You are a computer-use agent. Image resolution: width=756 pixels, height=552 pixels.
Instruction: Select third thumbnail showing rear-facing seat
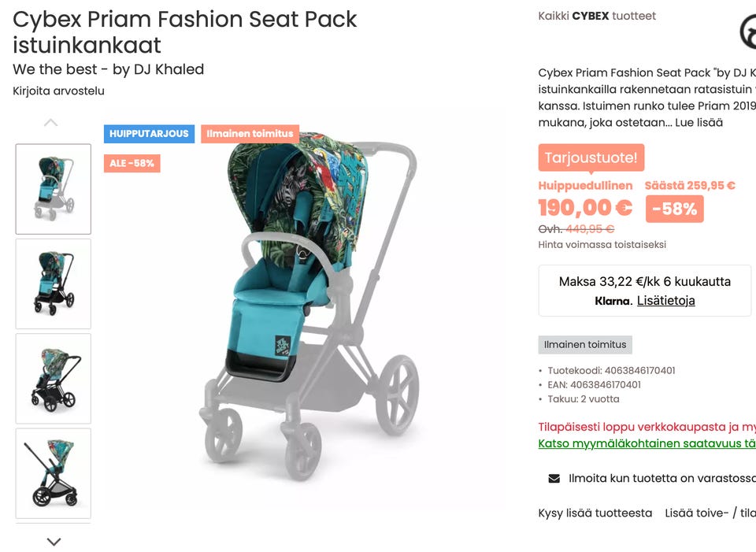pyautogui.click(x=54, y=378)
